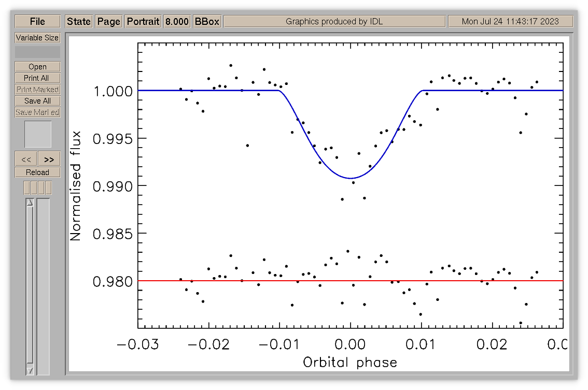Click the Reload button
This screenshot has height=390, width=588.
point(37,172)
